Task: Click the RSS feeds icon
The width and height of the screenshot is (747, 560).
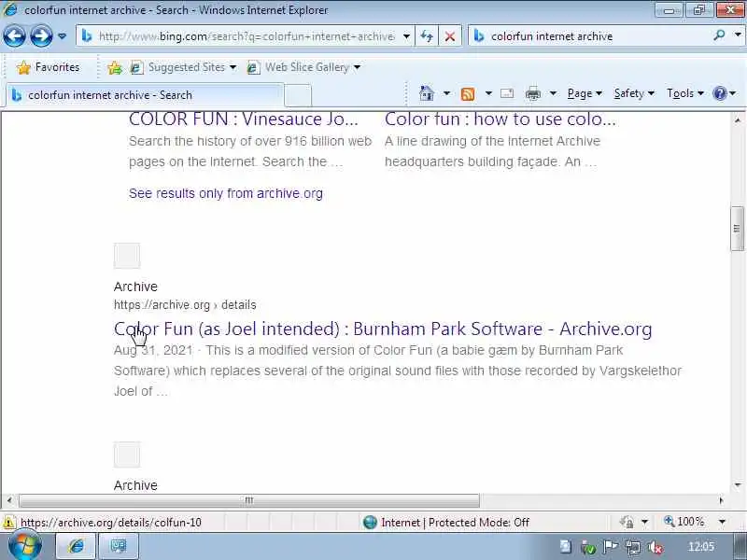Action: [468, 94]
